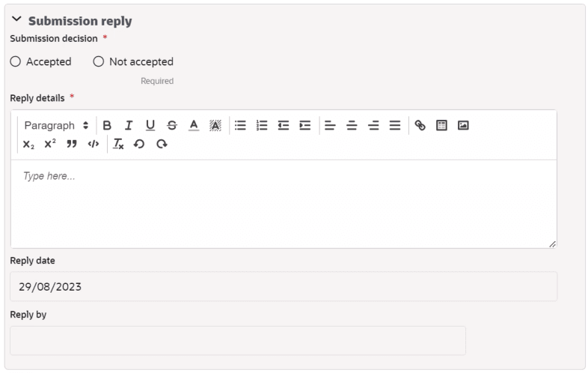This screenshot has width=588, height=373.
Task: Toggle bold formatting in the editor
Action: [x=107, y=125]
